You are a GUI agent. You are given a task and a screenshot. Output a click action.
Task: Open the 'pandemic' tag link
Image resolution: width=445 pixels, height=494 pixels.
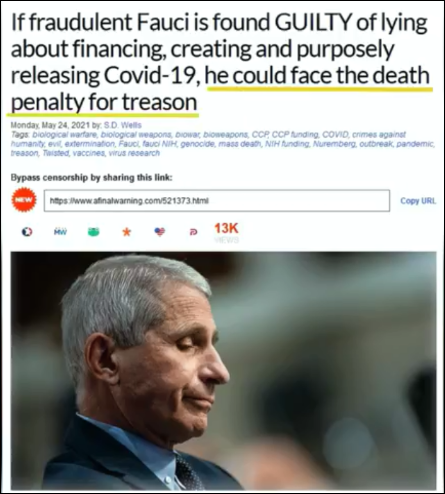415,144
